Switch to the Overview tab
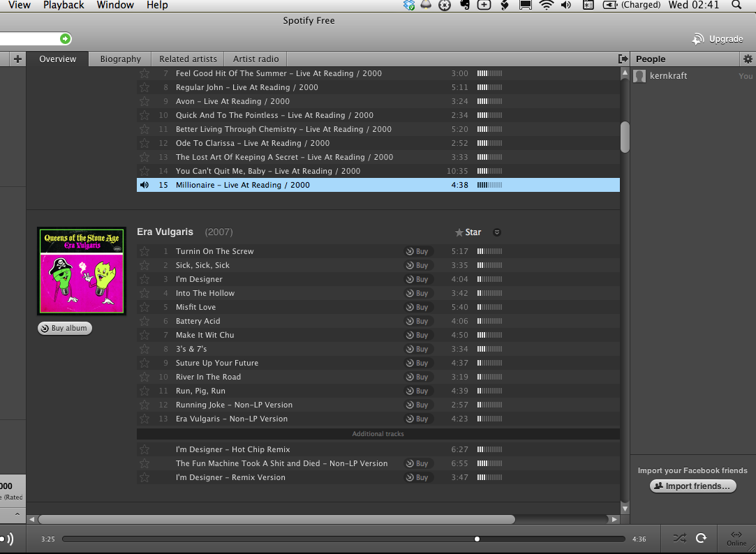The image size is (756, 554). 58,59
